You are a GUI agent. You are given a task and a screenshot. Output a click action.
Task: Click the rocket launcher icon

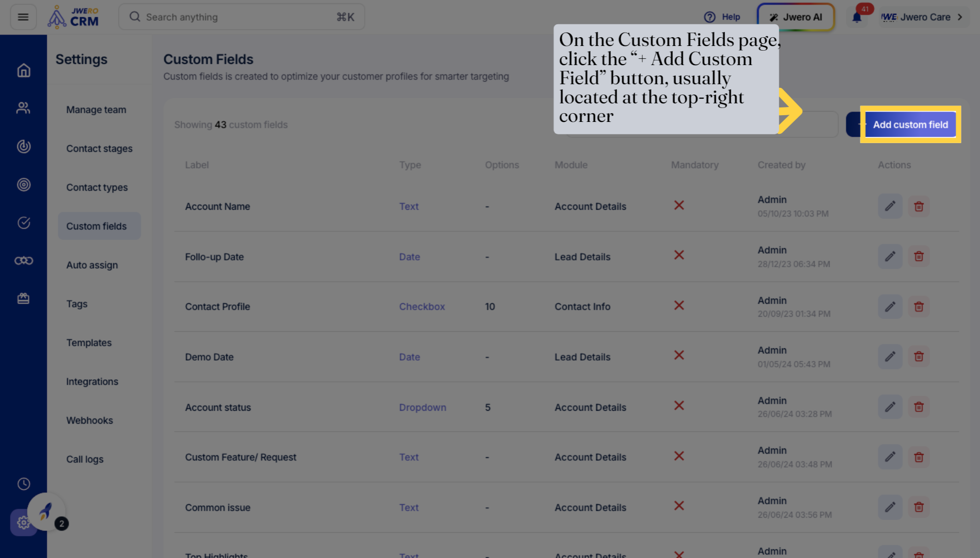(x=46, y=512)
